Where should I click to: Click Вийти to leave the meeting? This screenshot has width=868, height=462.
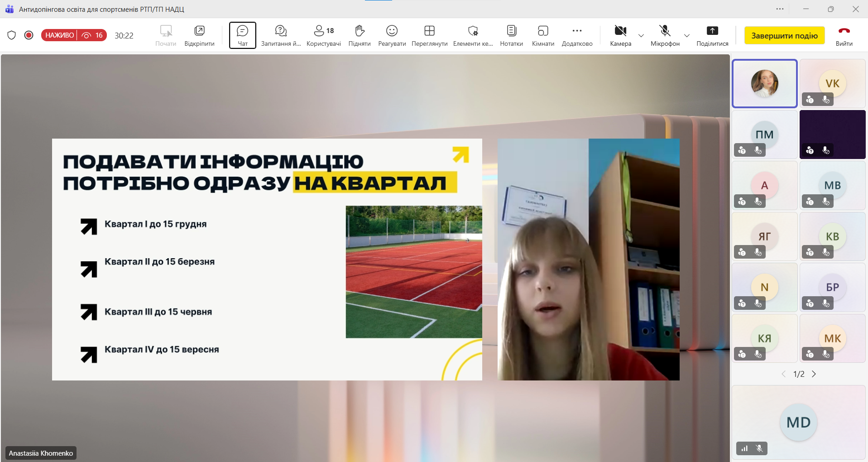[844, 35]
